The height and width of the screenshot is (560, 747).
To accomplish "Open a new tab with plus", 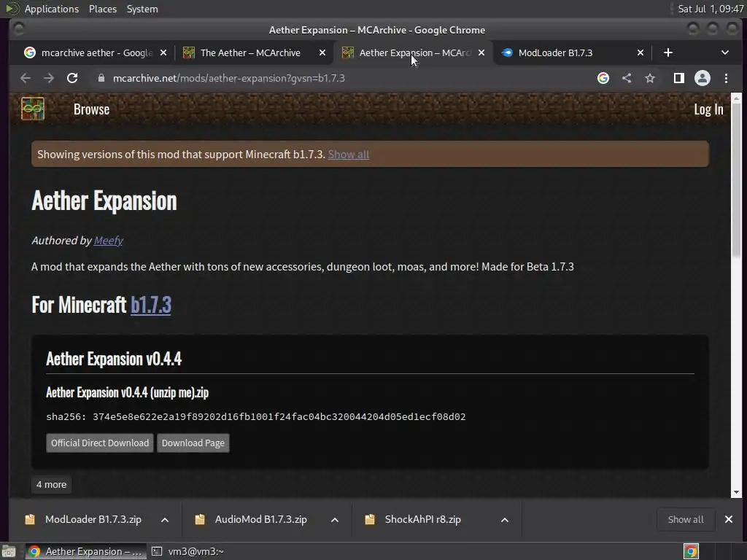I will [x=668, y=52].
